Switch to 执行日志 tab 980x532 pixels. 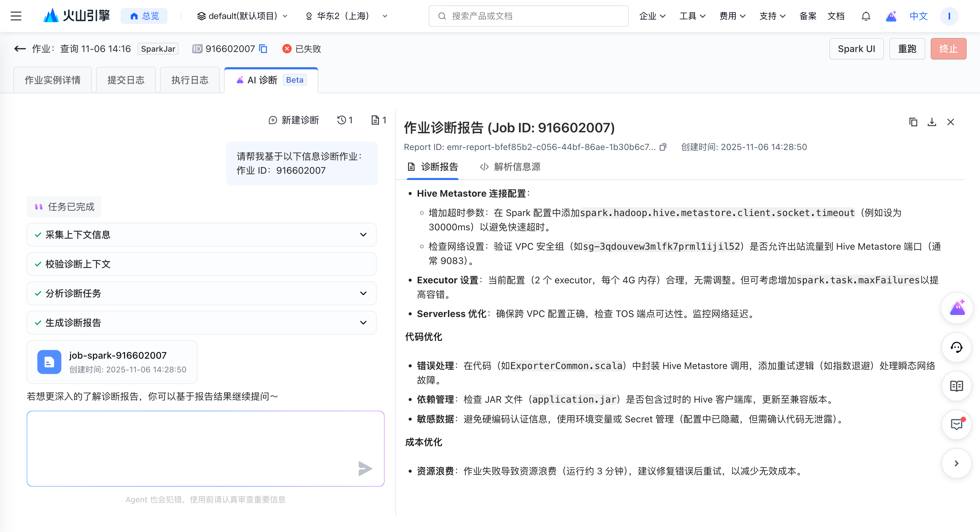click(190, 80)
